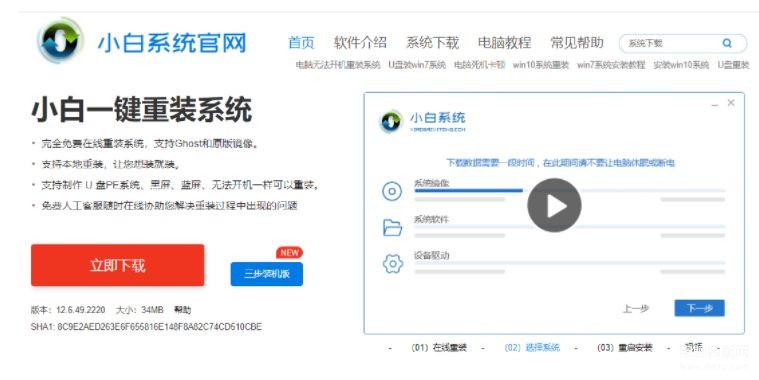Click the 完全免费在线重装系统 bullet text

pyautogui.click(x=150, y=144)
